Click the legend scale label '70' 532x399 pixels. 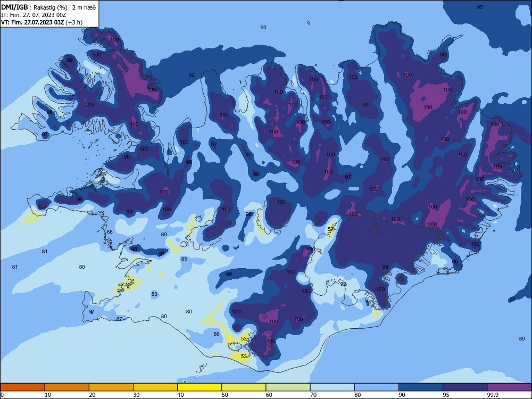(313, 395)
